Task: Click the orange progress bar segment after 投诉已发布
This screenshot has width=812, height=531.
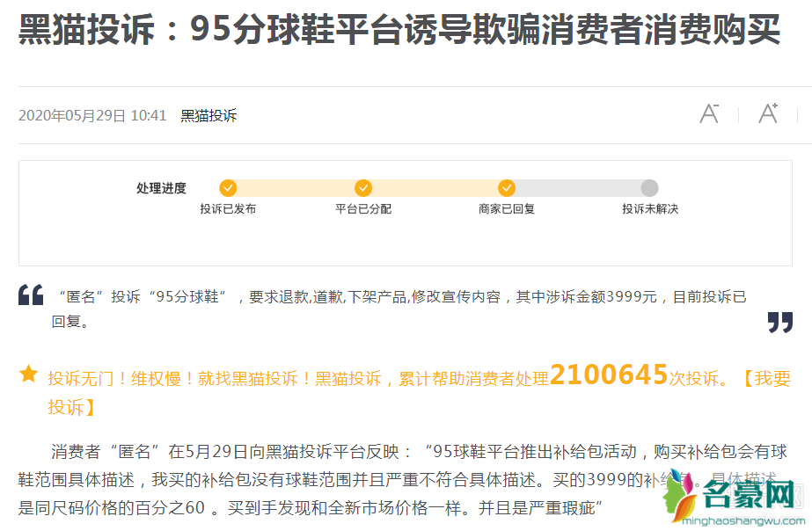Action: tap(296, 188)
